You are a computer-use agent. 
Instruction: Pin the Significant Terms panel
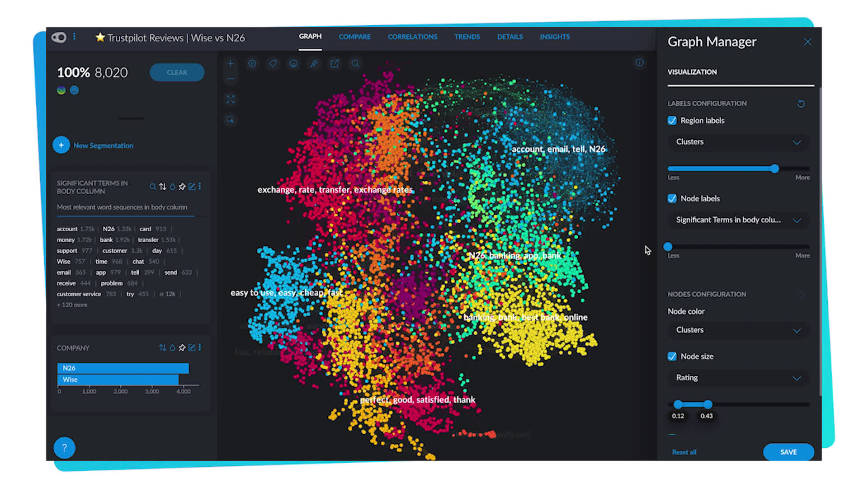point(182,187)
